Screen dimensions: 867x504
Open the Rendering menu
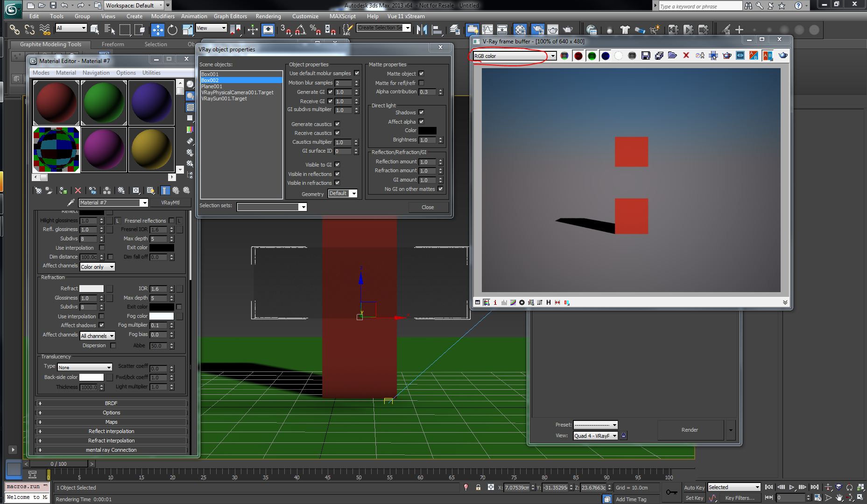point(268,16)
